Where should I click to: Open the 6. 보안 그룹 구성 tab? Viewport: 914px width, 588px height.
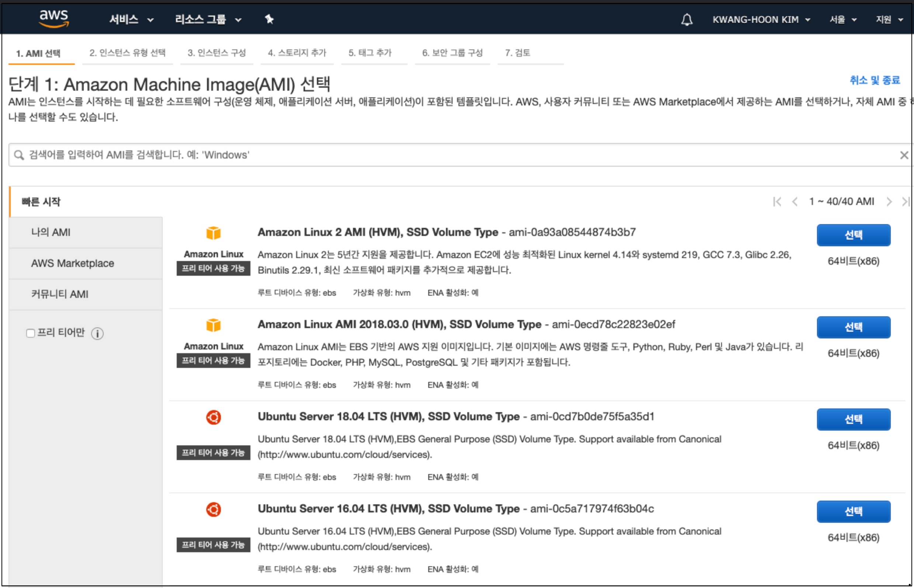pos(452,53)
